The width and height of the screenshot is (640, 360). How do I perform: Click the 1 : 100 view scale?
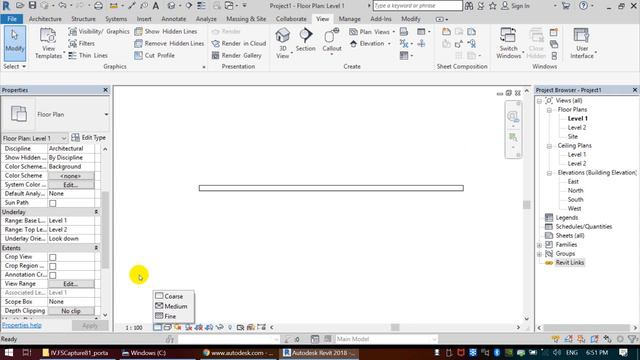point(133,328)
